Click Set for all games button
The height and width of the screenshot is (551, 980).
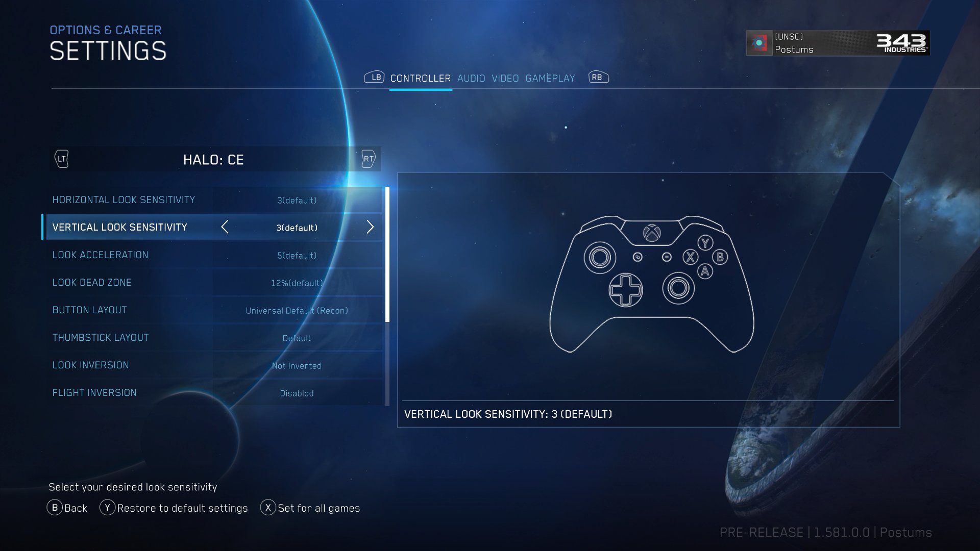310,508
